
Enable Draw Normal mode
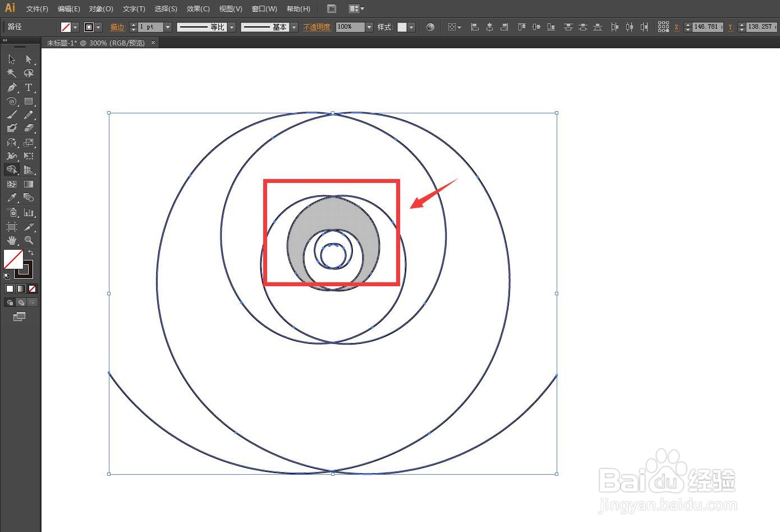coord(10,302)
